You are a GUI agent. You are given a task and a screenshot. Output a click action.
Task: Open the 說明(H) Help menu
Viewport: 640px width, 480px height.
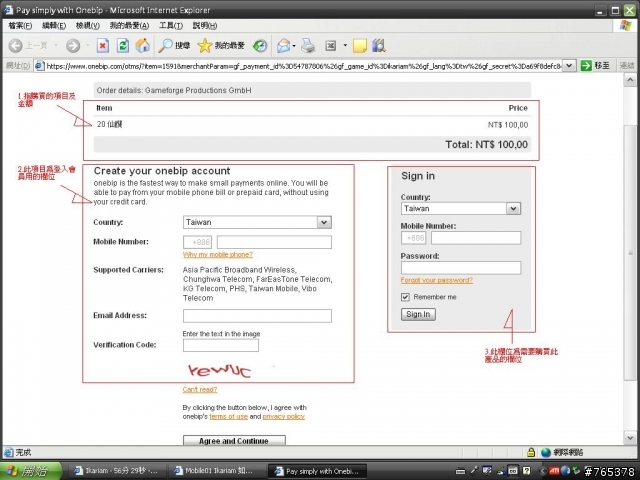(204, 26)
